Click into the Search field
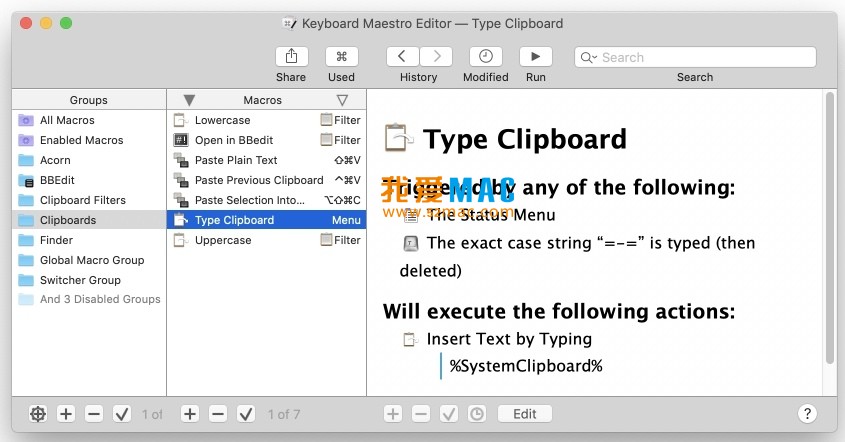The image size is (845, 442). 695,57
